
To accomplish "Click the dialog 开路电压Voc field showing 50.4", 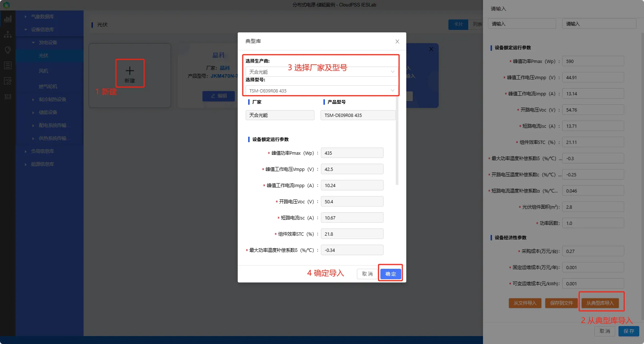I will [352, 202].
